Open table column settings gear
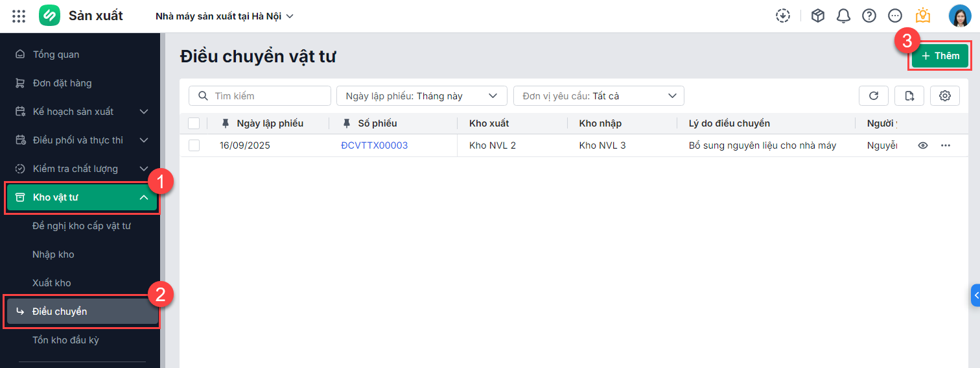This screenshot has height=368, width=980. tap(945, 96)
